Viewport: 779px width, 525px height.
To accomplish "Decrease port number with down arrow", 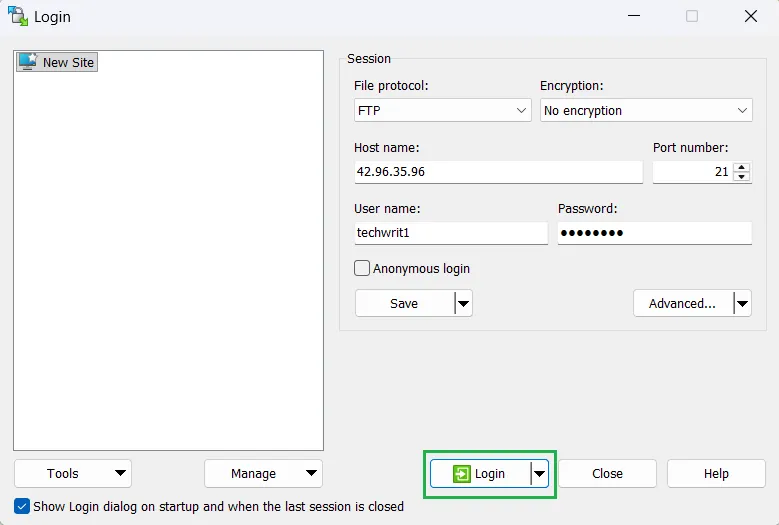I will (742, 177).
